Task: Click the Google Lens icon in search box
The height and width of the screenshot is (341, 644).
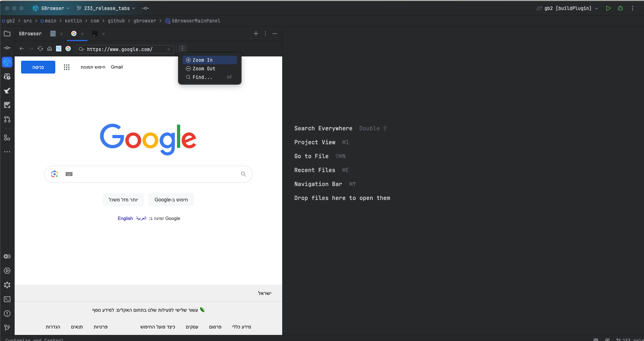Action: click(x=55, y=174)
